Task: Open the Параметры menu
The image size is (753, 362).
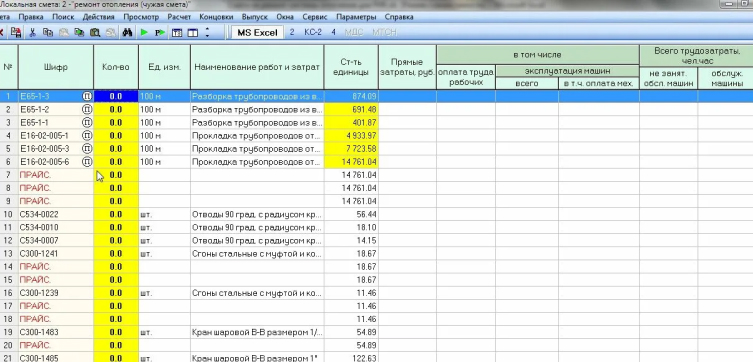Action: [356, 17]
